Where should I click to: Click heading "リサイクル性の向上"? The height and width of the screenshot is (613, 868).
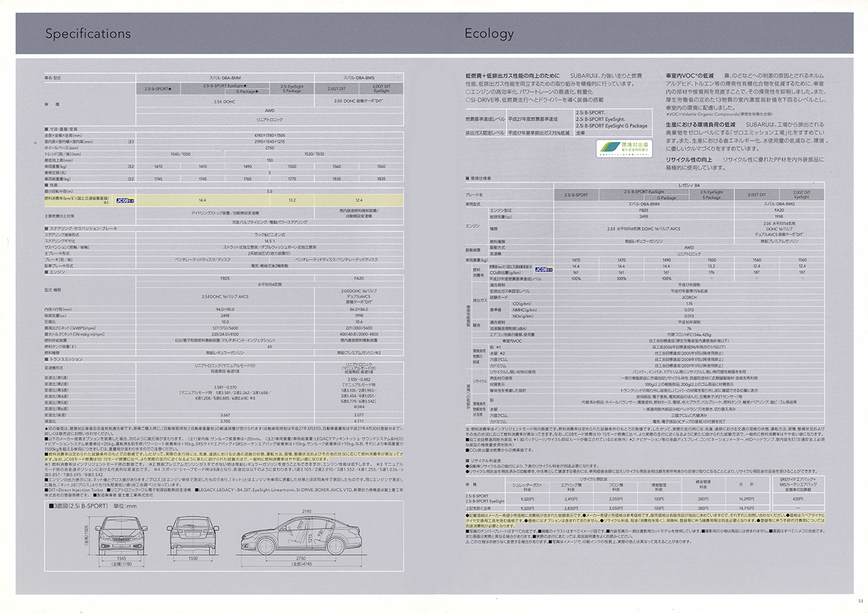[x=689, y=160]
